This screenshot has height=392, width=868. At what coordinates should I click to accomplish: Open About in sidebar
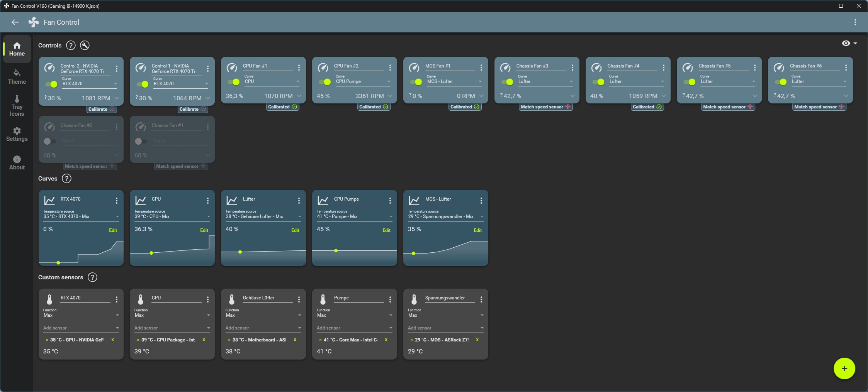tap(17, 163)
